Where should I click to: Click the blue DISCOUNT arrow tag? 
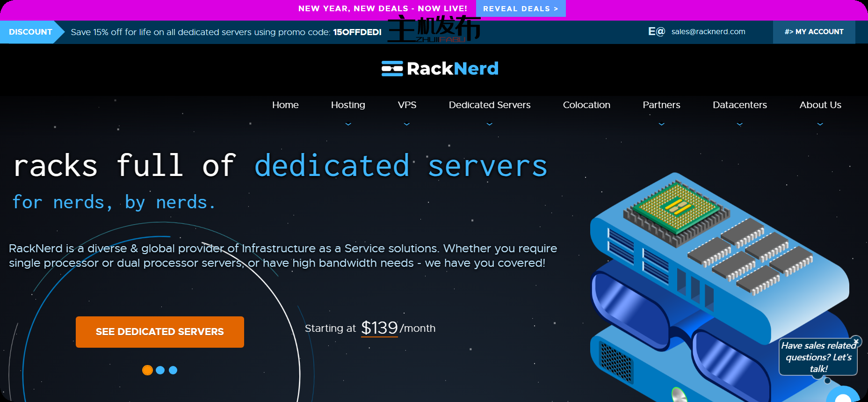point(32,32)
